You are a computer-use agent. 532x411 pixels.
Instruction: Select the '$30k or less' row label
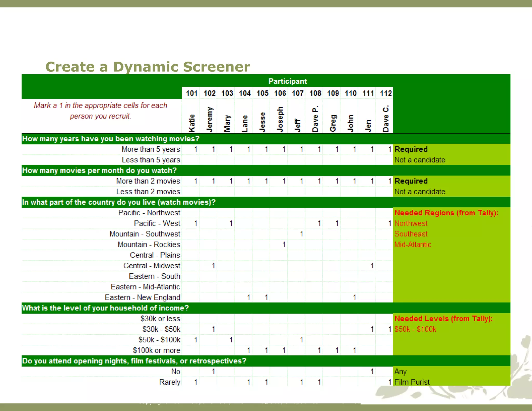click(x=160, y=319)
